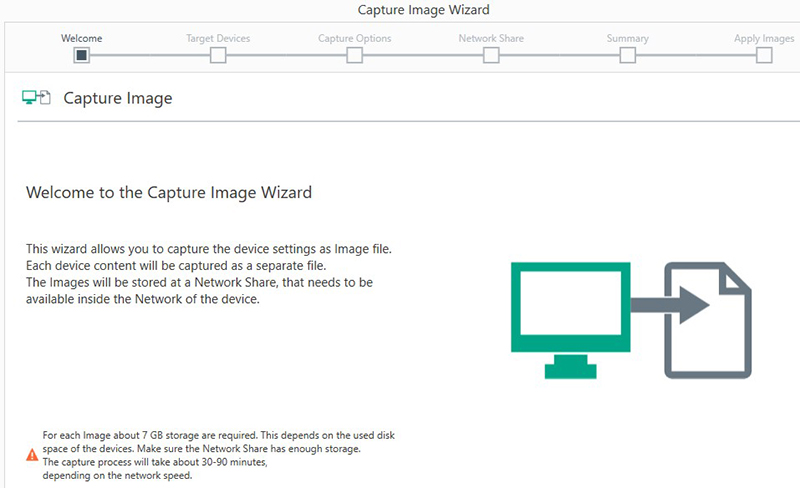Image resolution: width=800 pixels, height=488 pixels.
Task: Click the Summary step label
Action: click(x=628, y=38)
